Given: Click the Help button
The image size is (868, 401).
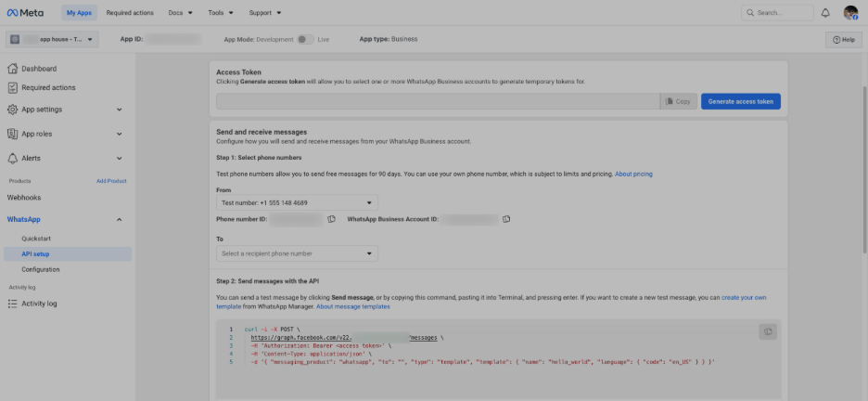Looking at the screenshot, I should pos(844,40).
